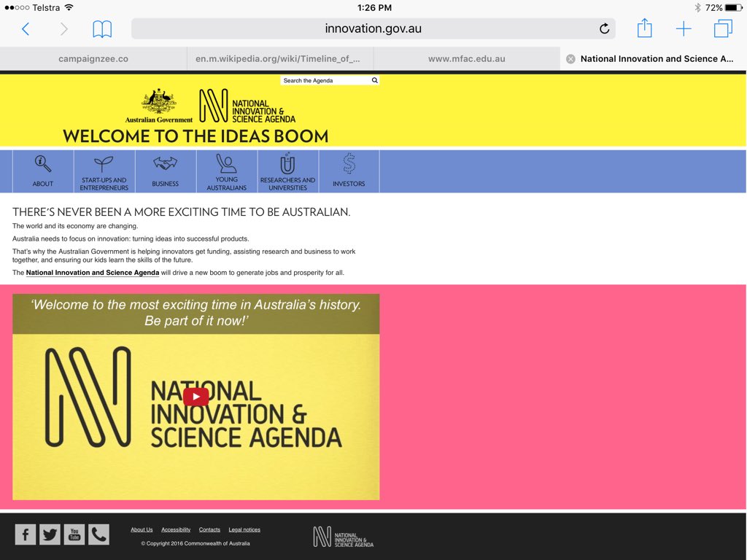Click the National Innovation & Science Agenda header logo
This screenshot has height=560, width=747.
[x=247, y=106]
